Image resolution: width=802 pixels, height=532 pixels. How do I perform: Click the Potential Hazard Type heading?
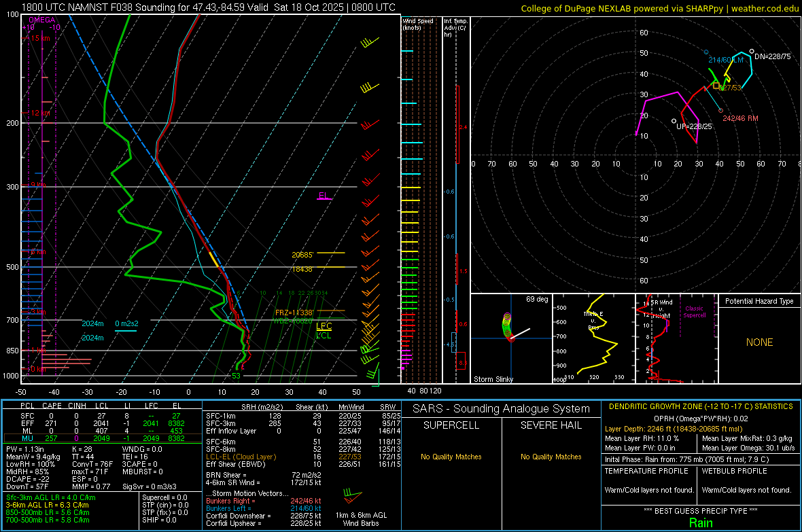tap(759, 301)
